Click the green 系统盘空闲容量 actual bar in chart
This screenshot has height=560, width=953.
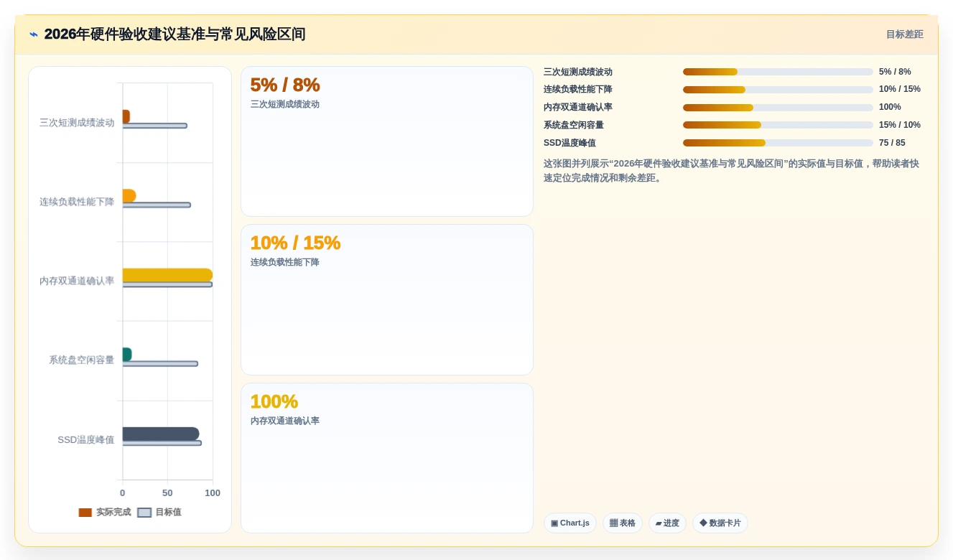point(127,355)
